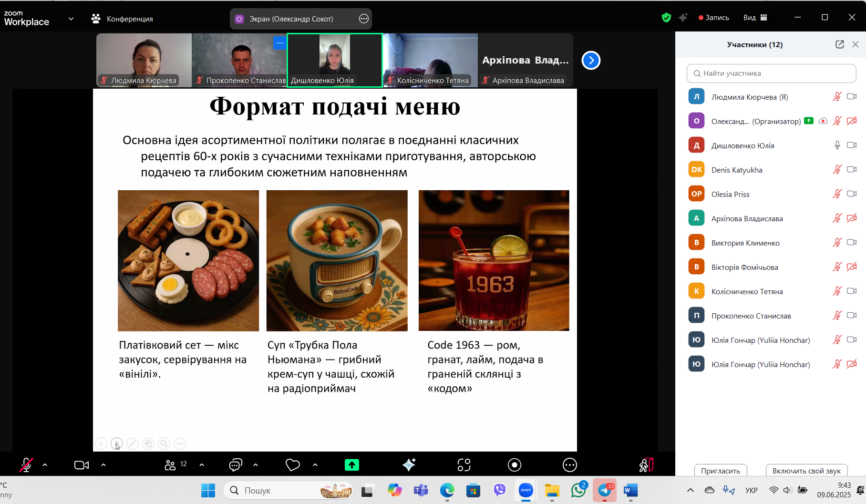Image resolution: width=866 pixels, height=504 pixels.
Task: Toggle your video camera in toolbar
Action: [82, 465]
